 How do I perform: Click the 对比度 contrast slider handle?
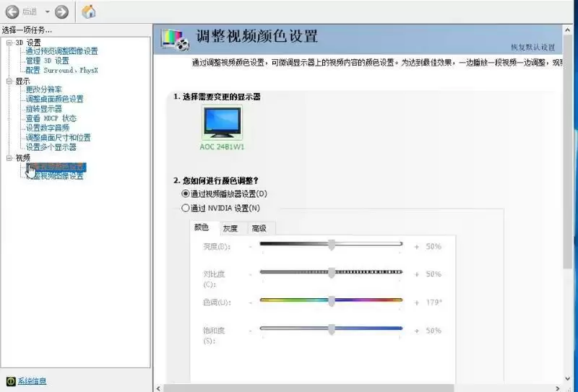coord(332,273)
